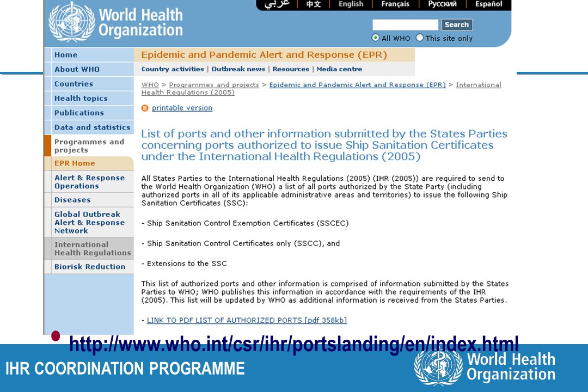Click the WHO breadcrumb link
588x392 pixels.
150,85
